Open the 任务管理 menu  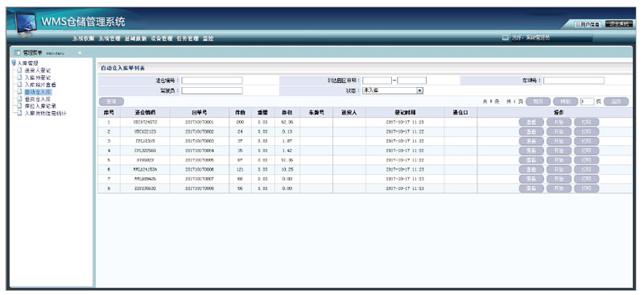pyautogui.click(x=188, y=39)
